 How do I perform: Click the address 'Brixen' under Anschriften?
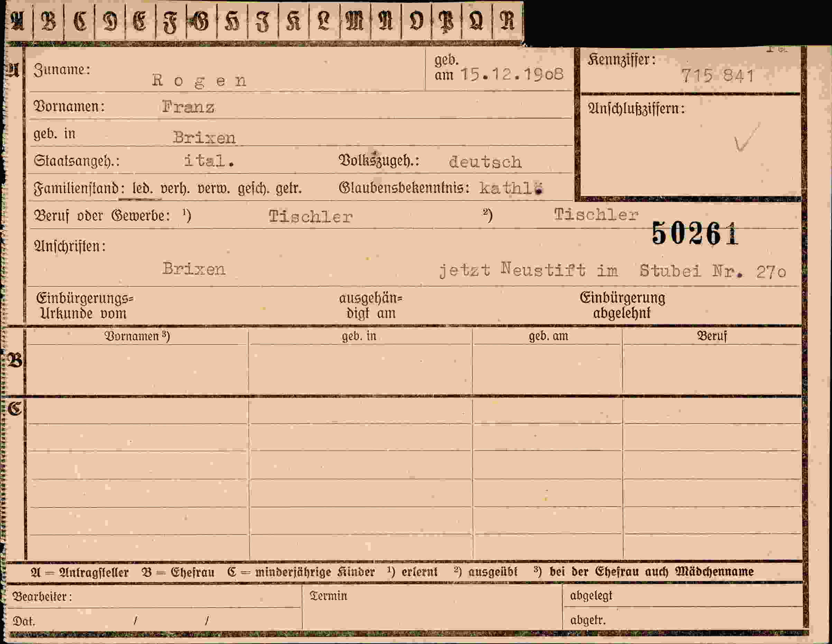[x=194, y=269]
